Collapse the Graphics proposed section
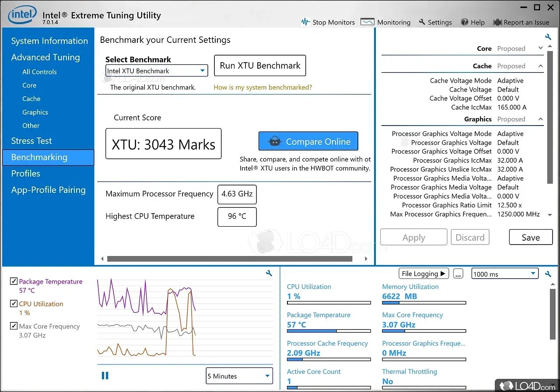This screenshot has width=560, height=392. tap(540, 119)
